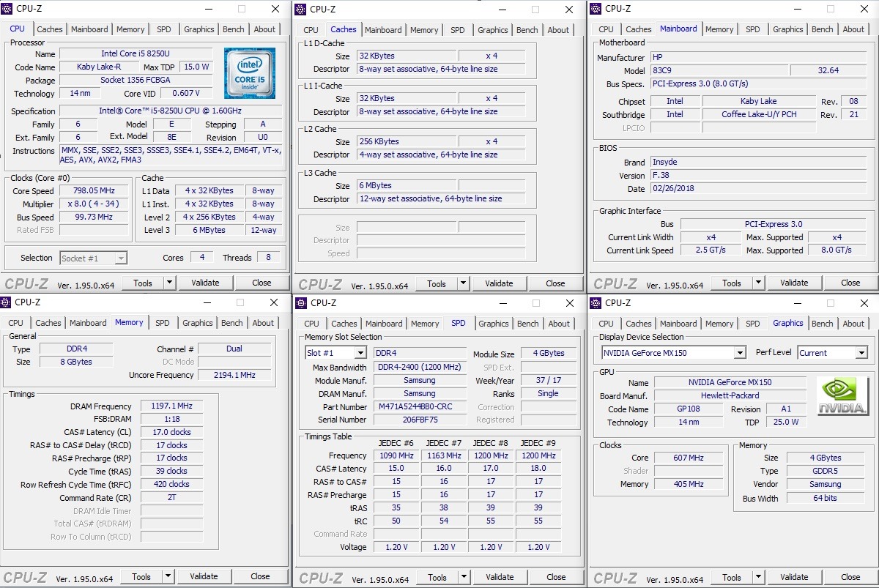This screenshot has width=879, height=588.
Task: Open Tools dropdown arrow in SPD window
Action: pos(464,577)
